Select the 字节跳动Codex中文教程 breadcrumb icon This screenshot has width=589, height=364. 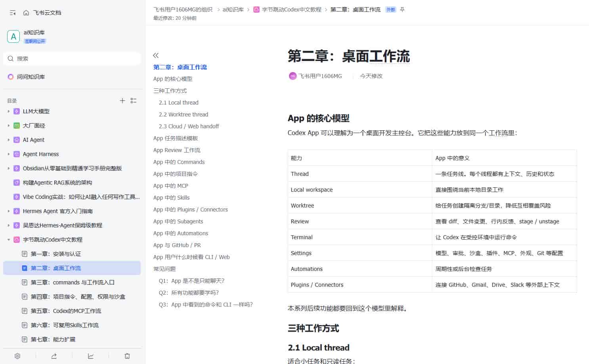256,10
